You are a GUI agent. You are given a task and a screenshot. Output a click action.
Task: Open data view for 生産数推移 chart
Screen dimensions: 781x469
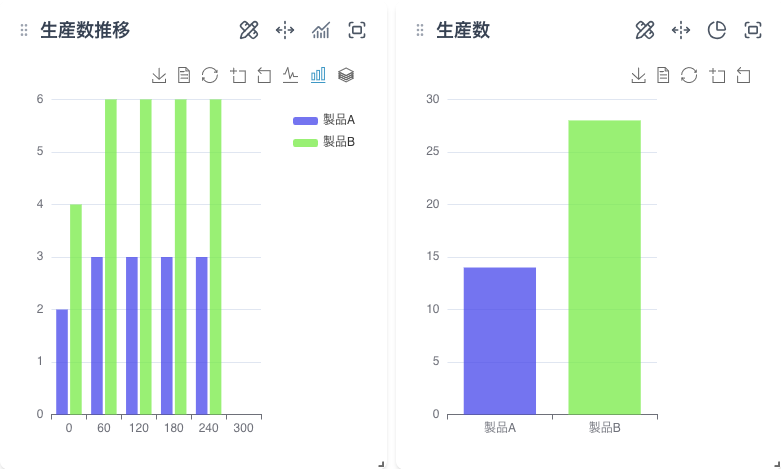[184, 75]
